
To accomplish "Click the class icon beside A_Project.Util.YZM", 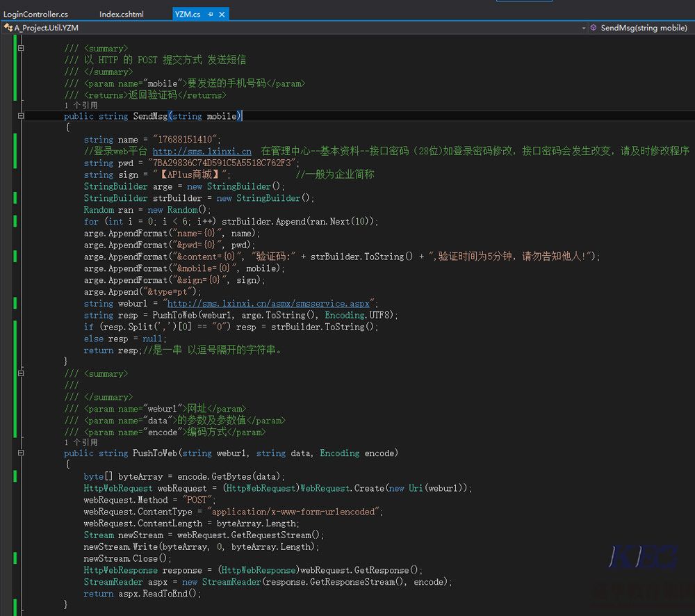I will 8,28.
